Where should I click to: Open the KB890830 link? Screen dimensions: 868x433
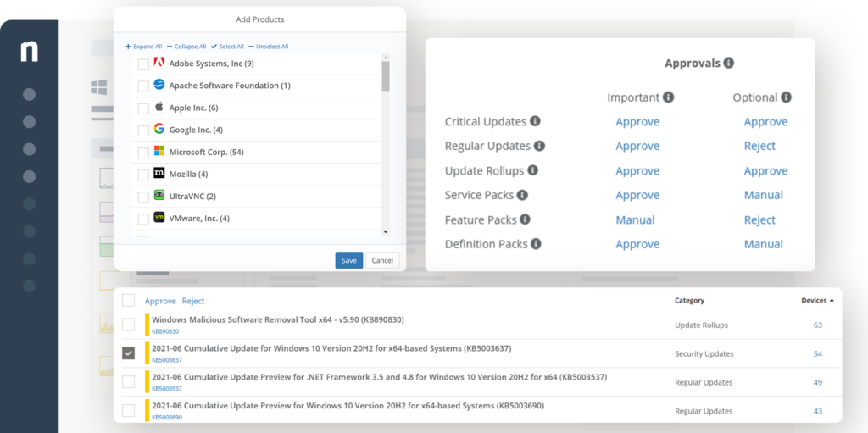click(165, 331)
